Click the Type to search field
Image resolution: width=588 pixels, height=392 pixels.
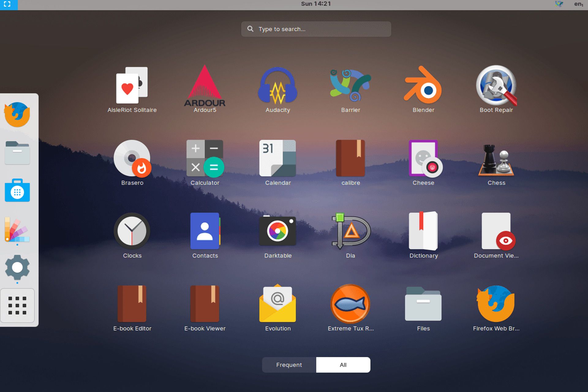pyautogui.click(x=316, y=29)
